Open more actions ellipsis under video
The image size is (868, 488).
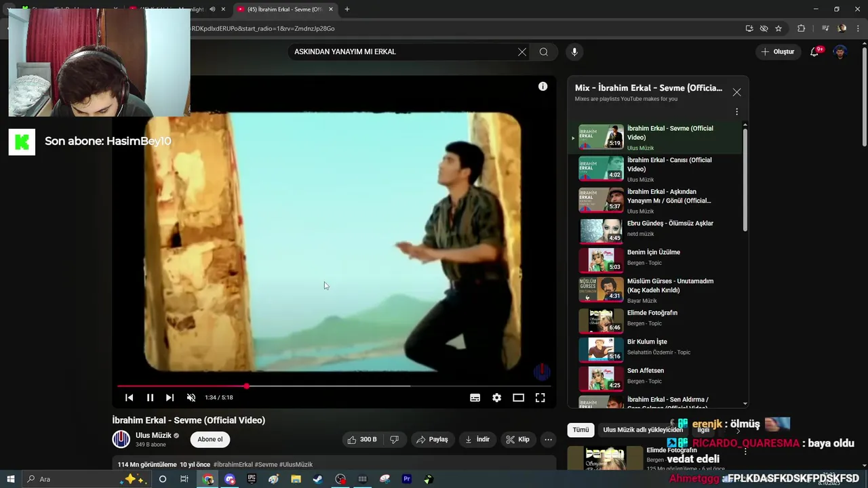(x=548, y=439)
